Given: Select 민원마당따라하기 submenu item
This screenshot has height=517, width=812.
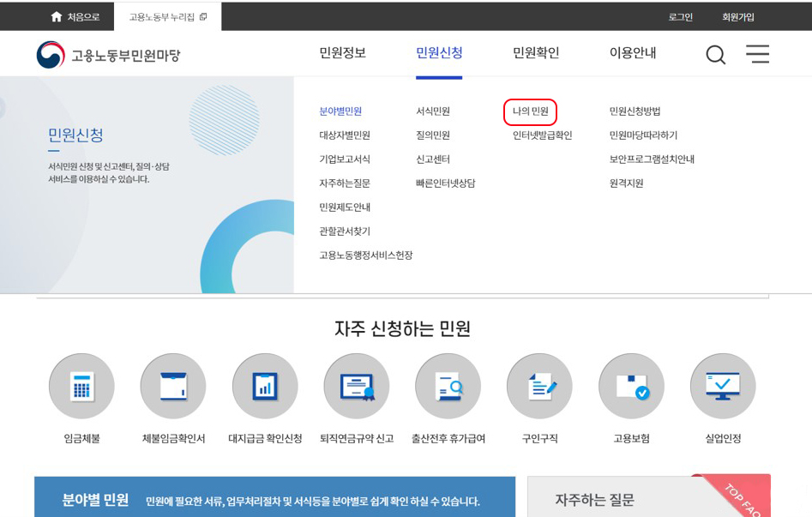Looking at the screenshot, I should tap(643, 135).
